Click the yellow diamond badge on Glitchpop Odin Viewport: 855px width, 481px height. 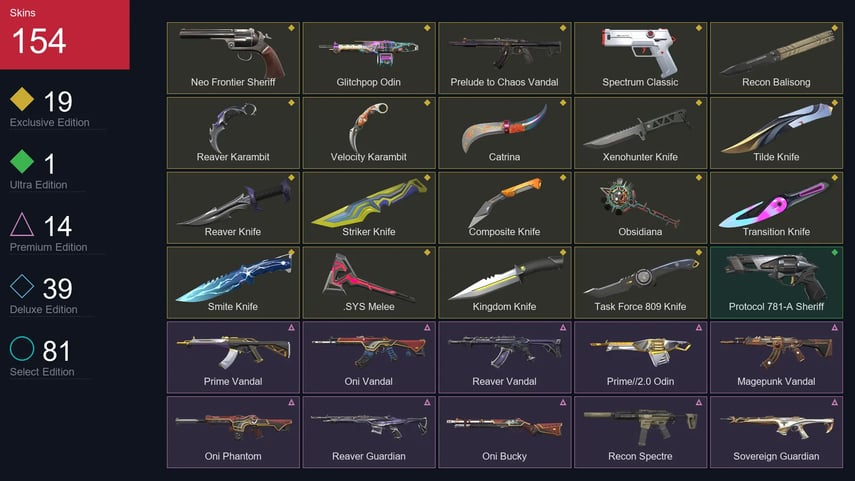coord(427,28)
